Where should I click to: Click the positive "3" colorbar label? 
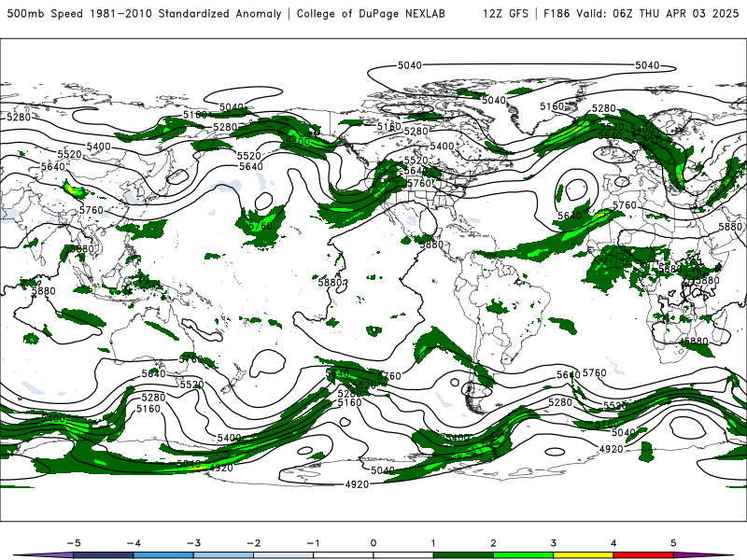click(x=553, y=543)
